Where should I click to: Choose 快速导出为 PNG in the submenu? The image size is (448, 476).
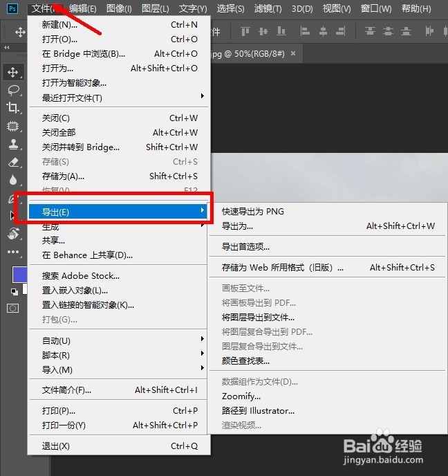point(328,212)
